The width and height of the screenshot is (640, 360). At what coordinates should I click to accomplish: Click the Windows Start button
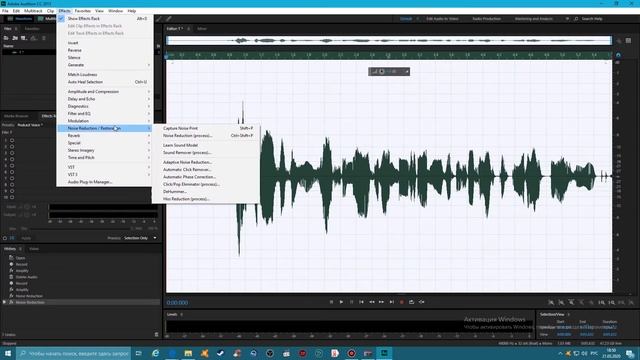click(8, 353)
